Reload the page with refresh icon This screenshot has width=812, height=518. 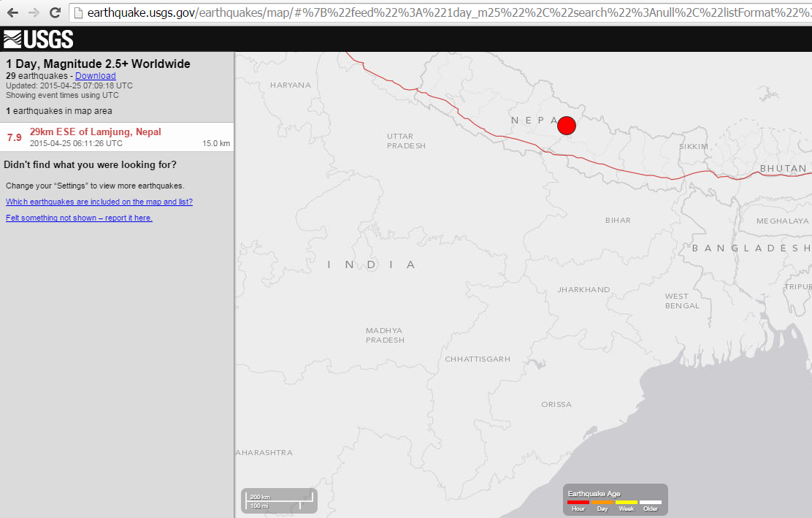(x=55, y=12)
